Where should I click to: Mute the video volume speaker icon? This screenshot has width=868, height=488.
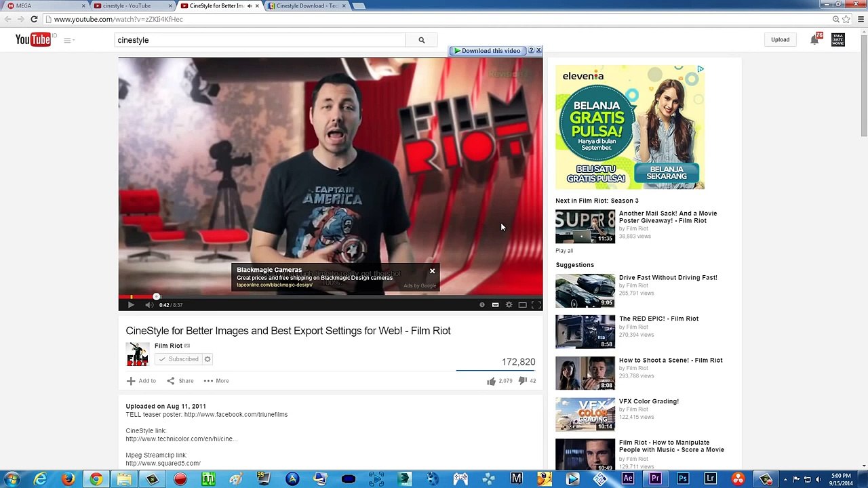click(149, 305)
